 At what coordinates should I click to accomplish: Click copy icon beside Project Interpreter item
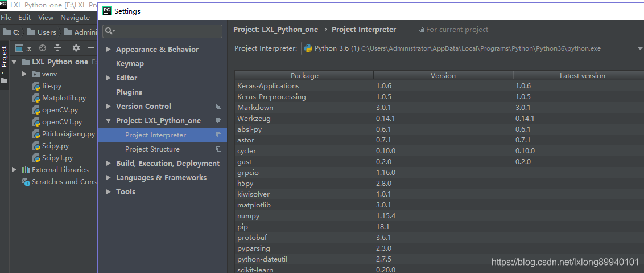pyautogui.click(x=218, y=135)
